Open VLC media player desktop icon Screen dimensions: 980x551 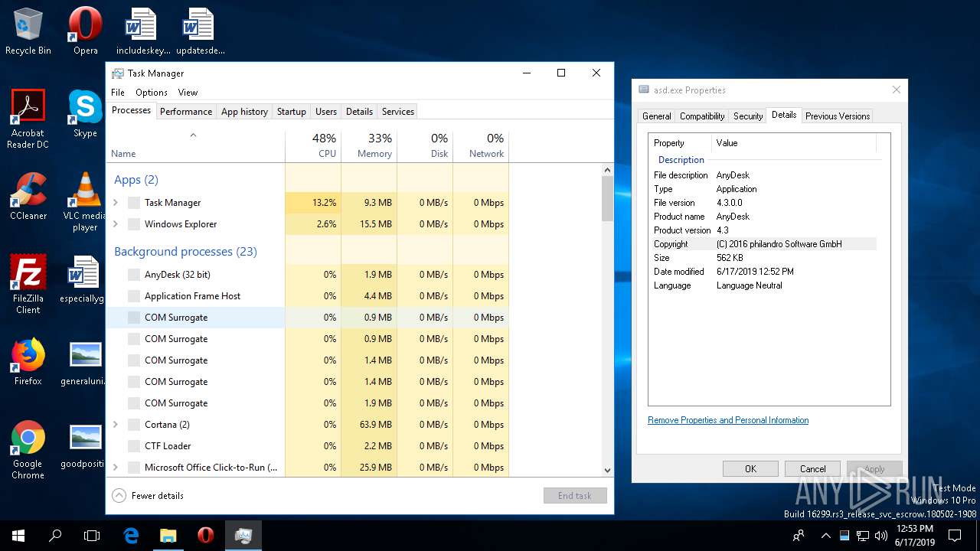coord(85,202)
